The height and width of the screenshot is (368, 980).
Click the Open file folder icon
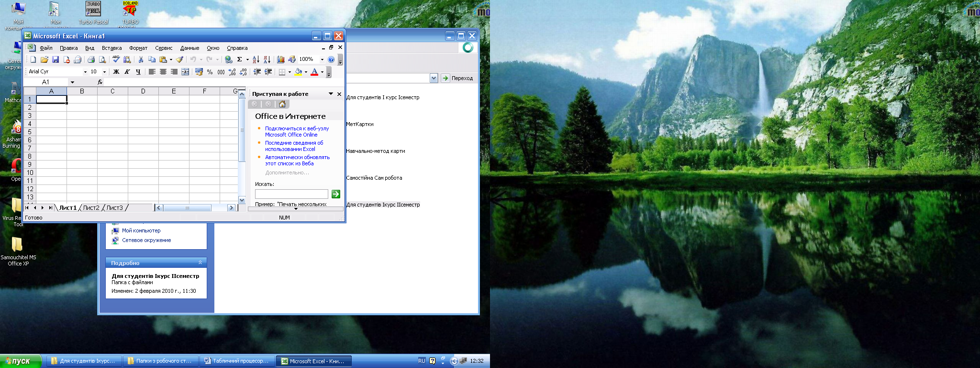coord(44,59)
